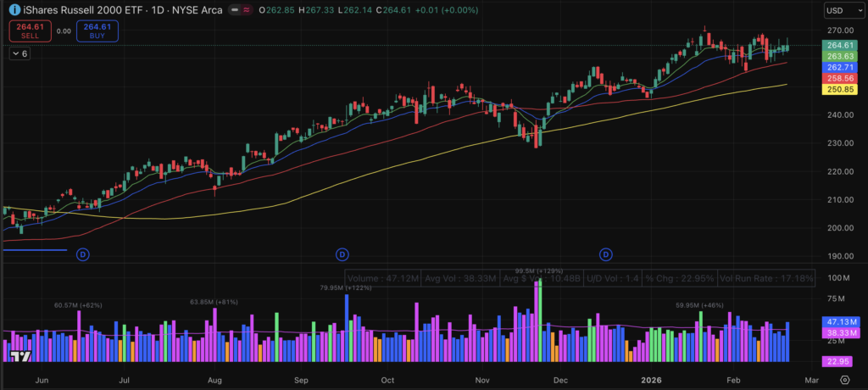This screenshot has width=868, height=390.
Task: Click the blue 47.13M volume axis label
Action: click(839, 323)
